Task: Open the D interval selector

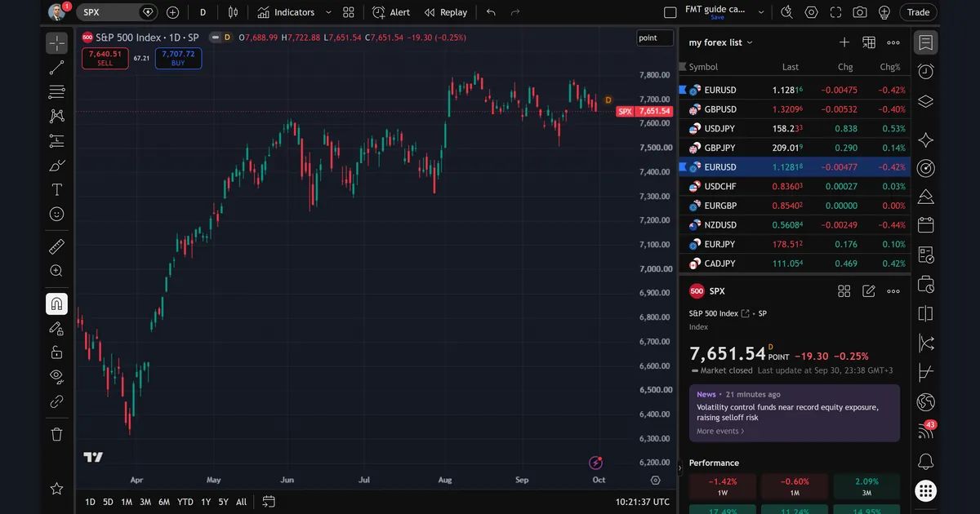Action: 203,12
